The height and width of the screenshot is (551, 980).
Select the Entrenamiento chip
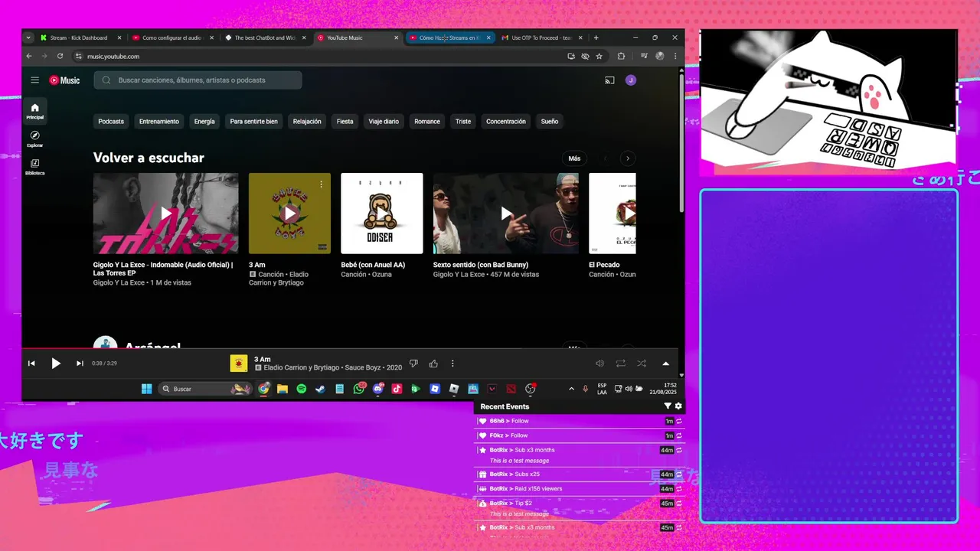coord(159,122)
